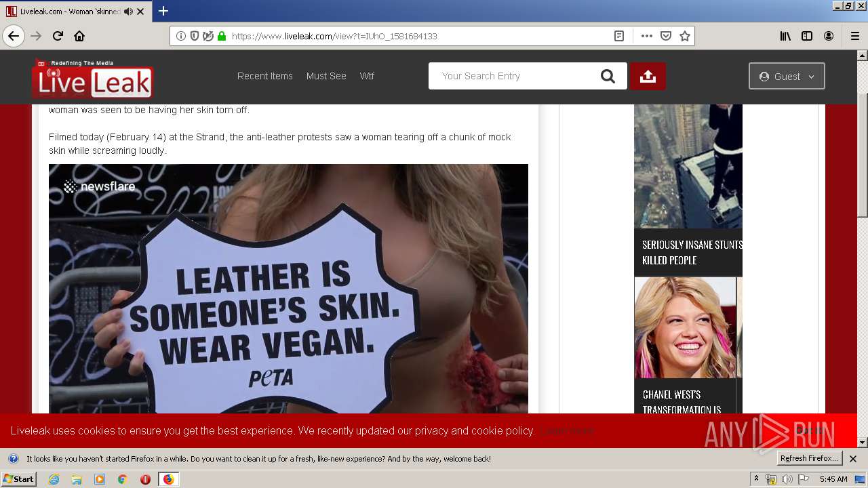Play the PETA leather protest video
The width and height of the screenshot is (868, 488).
tap(288, 289)
